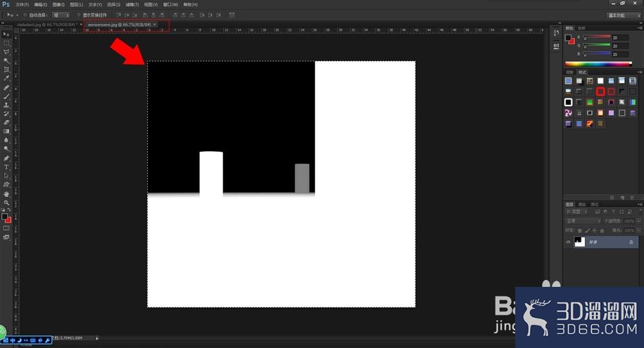Open the Color panel flyout menu
The image size is (644, 348).
pos(639,28)
